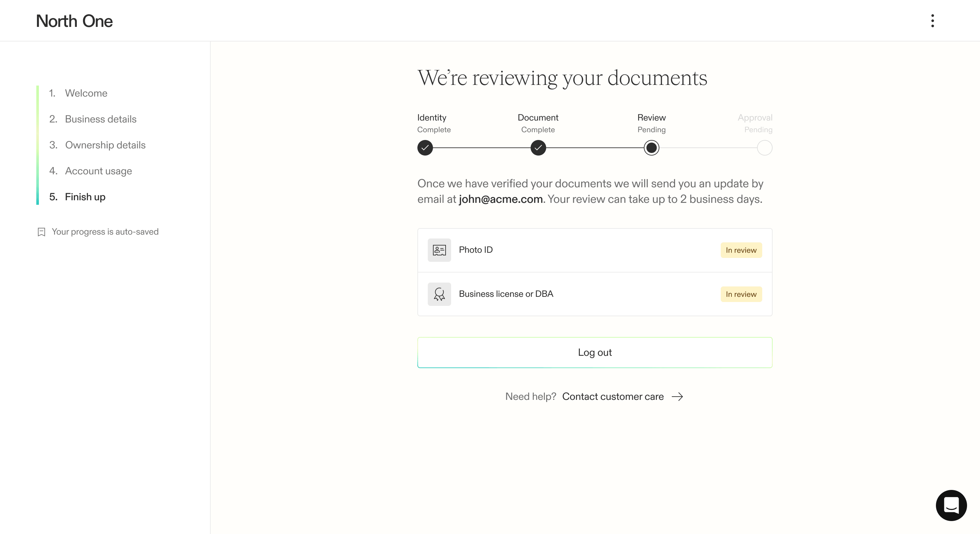Select step 5 Finish up
This screenshot has height=534, width=980.
tap(77, 197)
